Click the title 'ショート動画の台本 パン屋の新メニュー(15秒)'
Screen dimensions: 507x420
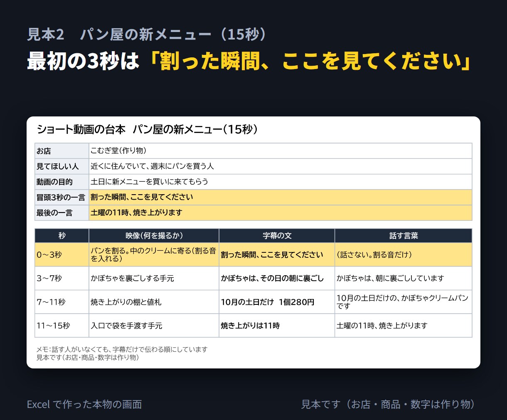[x=148, y=130]
